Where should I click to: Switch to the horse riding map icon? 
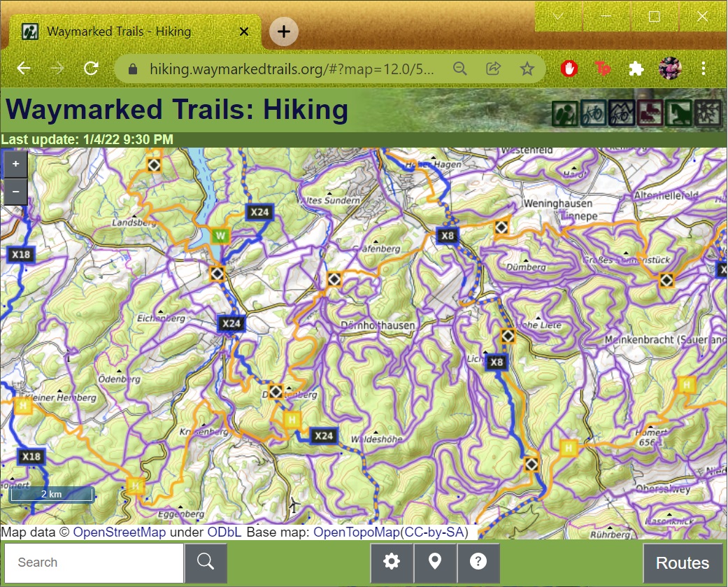679,113
